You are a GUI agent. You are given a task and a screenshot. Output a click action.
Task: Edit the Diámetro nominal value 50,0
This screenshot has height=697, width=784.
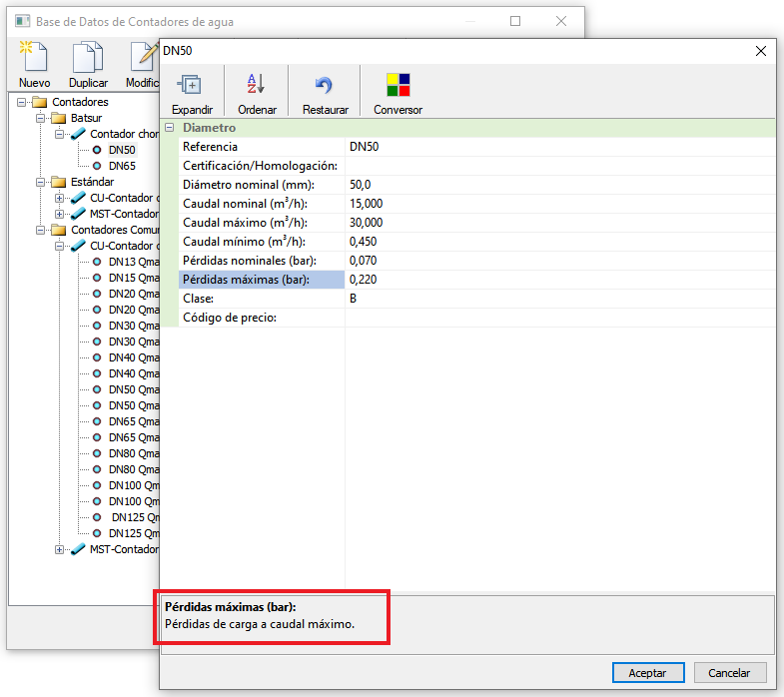tap(559, 185)
